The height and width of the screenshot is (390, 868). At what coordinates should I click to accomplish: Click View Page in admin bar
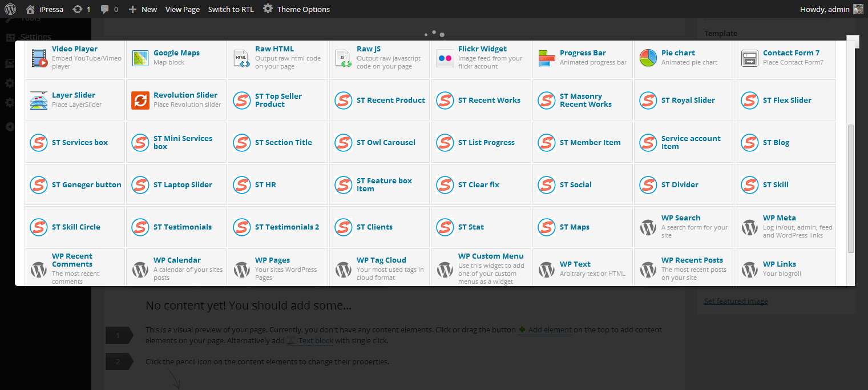point(183,9)
